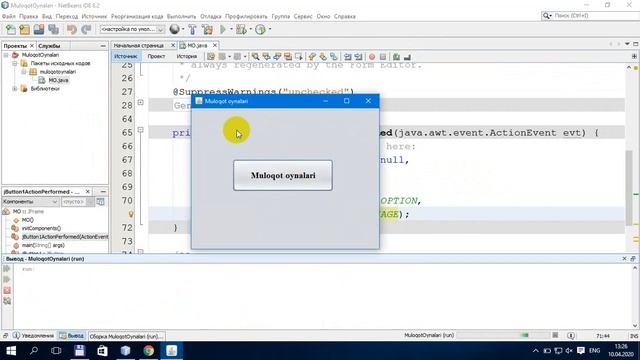Screen dimensions: 640x360
Task: Open the Profile Project dropdown arrow
Action: pos(270,29)
